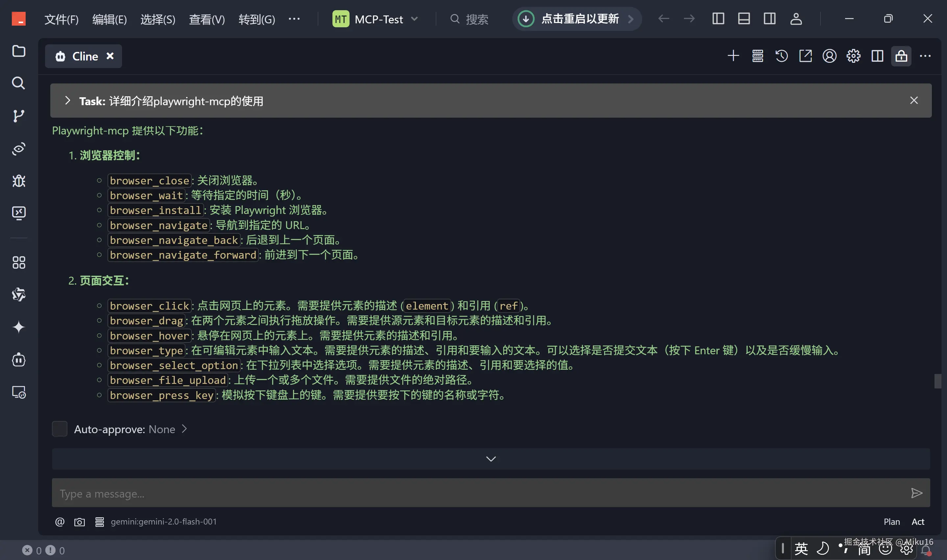Open the 转到(G) menu
The height and width of the screenshot is (560, 947).
click(257, 19)
